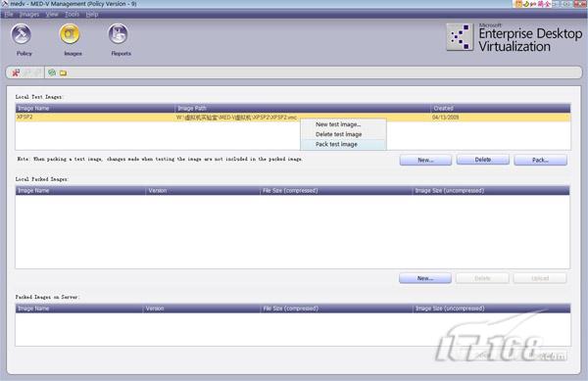Click the red icon in the toolbar
This screenshot has width=588, height=381.
tap(16, 72)
